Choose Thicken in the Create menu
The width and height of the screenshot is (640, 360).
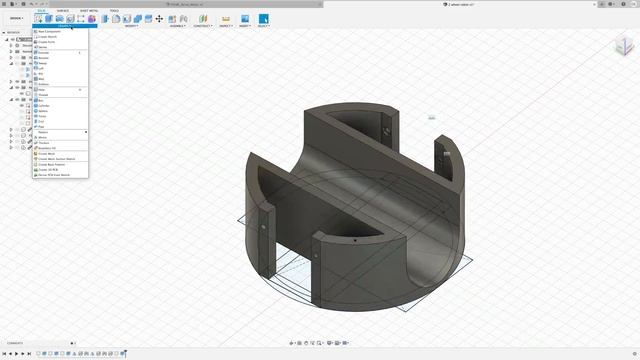click(60, 143)
